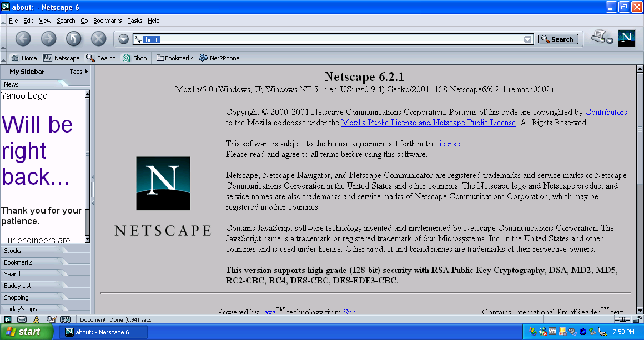Click the Back navigation button
This screenshot has width=644, height=340.
click(x=23, y=39)
